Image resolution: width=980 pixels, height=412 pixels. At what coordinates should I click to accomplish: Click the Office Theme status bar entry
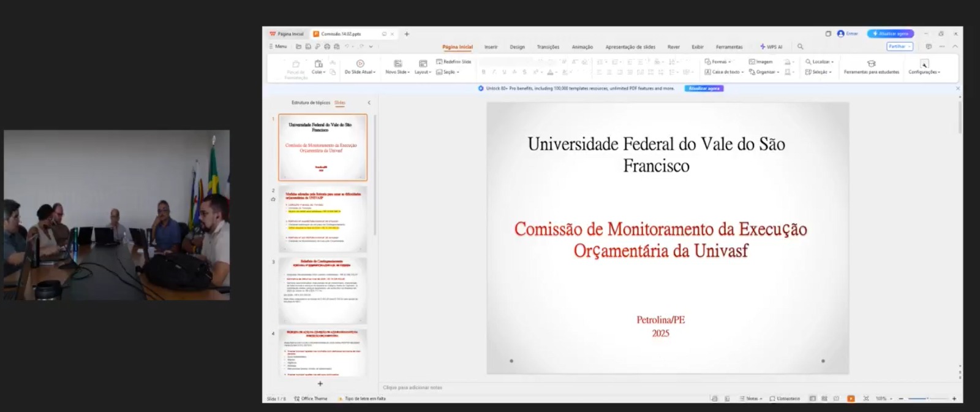311,399
